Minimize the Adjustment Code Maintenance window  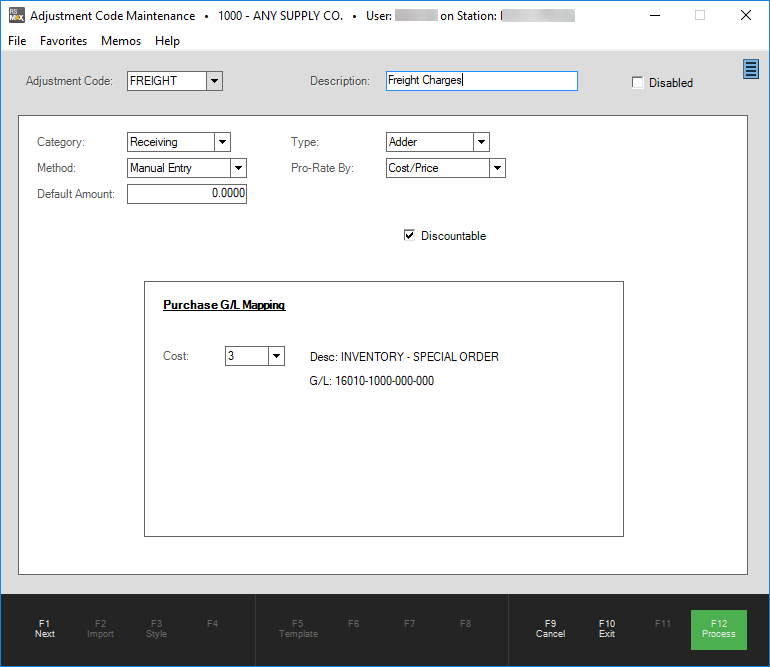[x=655, y=15]
